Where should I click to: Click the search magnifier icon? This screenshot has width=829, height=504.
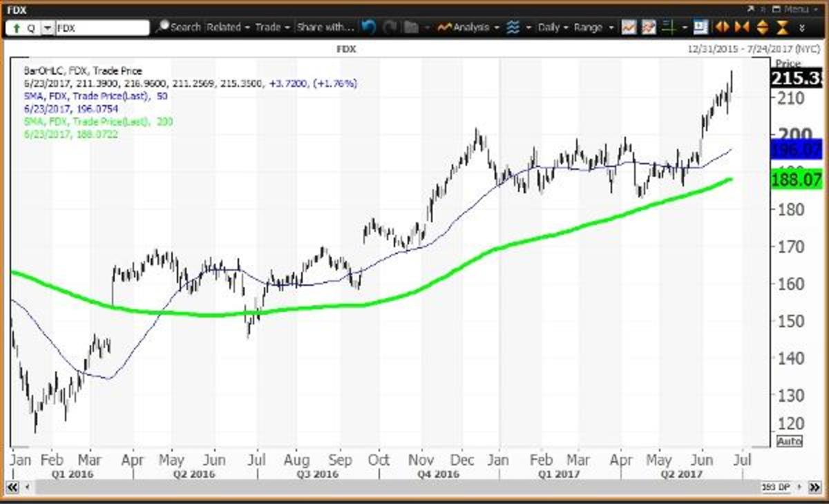[x=162, y=27]
